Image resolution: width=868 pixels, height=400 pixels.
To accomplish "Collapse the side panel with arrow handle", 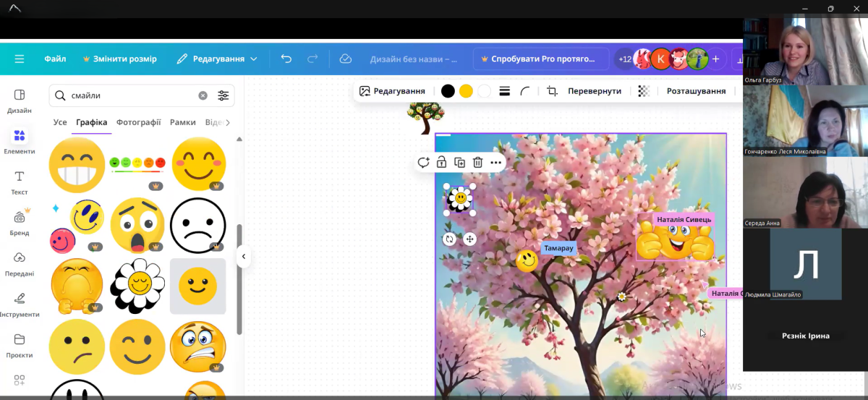I will coord(244,257).
